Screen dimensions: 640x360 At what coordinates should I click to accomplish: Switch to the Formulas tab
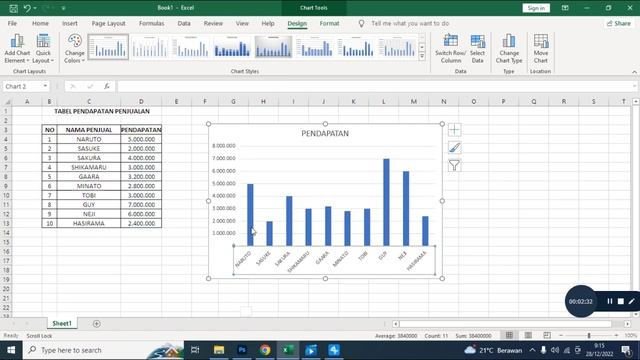[x=151, y=24]
